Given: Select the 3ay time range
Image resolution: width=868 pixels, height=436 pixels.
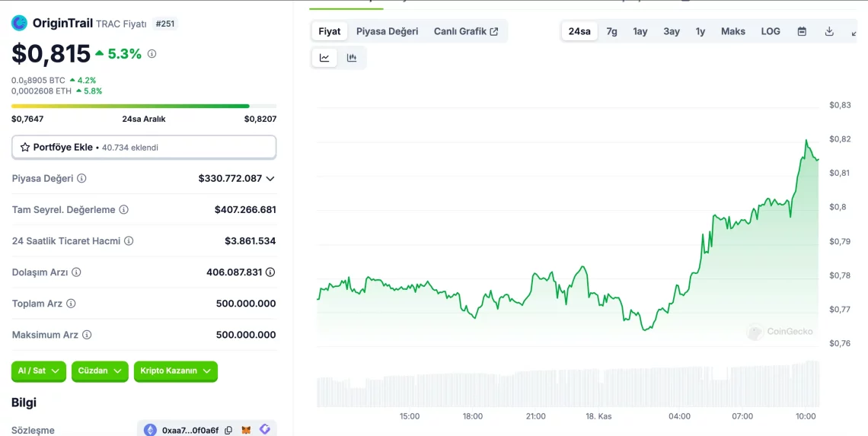Looking at the screenshot, I should [x=672, y=31].
